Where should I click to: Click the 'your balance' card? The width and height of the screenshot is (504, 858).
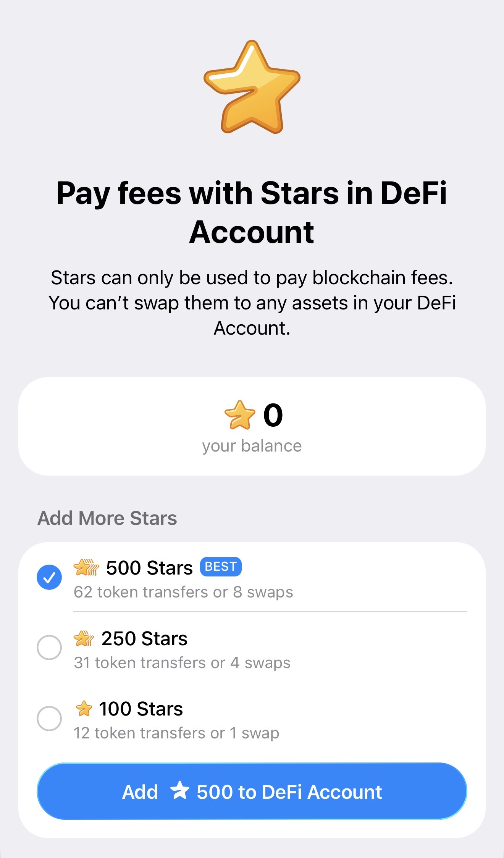coord(252,426)
